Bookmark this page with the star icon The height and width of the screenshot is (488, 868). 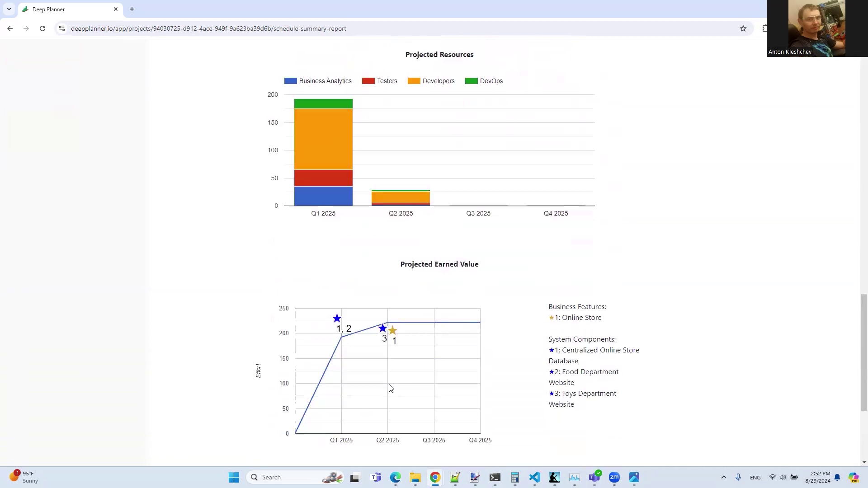(x=743, y=28)
